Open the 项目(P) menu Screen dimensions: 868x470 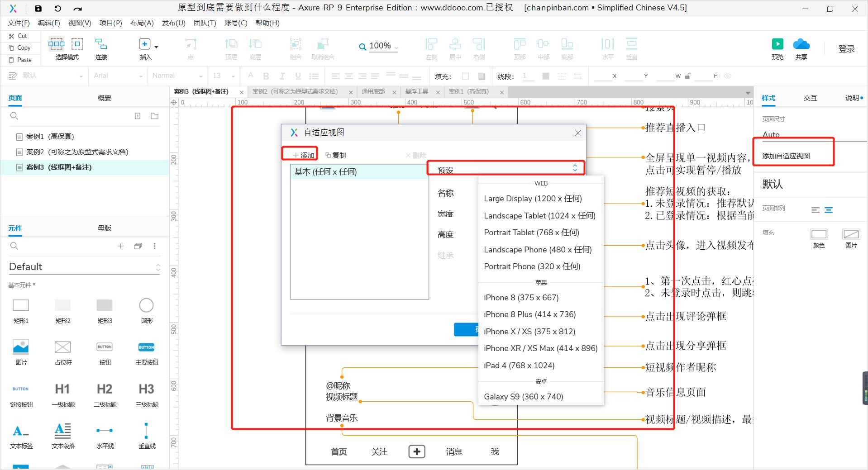(111, 23)
